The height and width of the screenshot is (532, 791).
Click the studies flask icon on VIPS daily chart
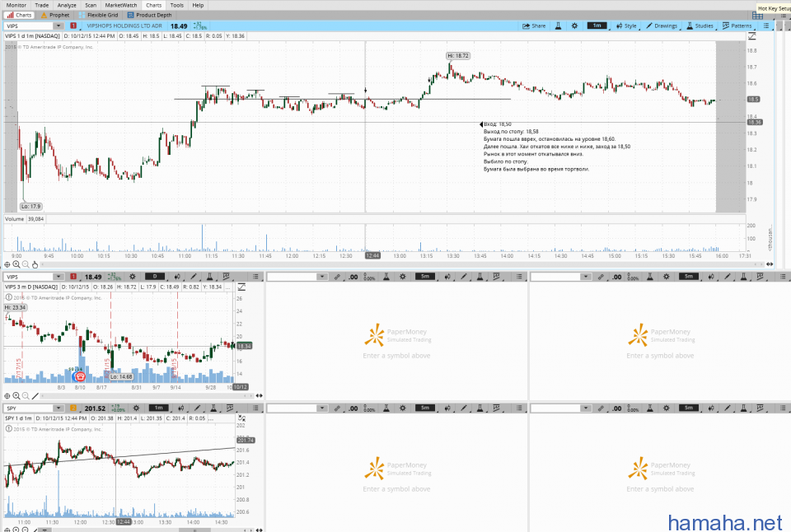click(x=210, y=277)
